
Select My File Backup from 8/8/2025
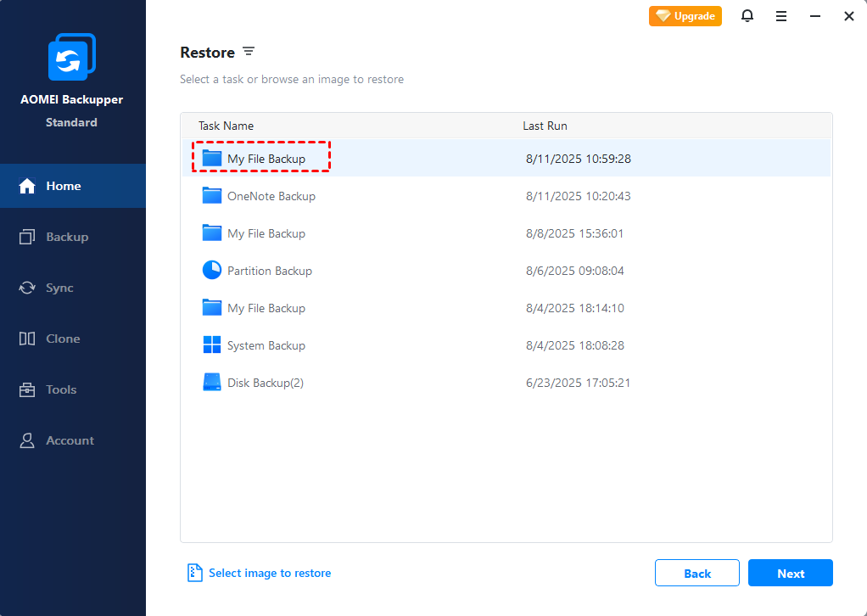(x=266, y=233)
